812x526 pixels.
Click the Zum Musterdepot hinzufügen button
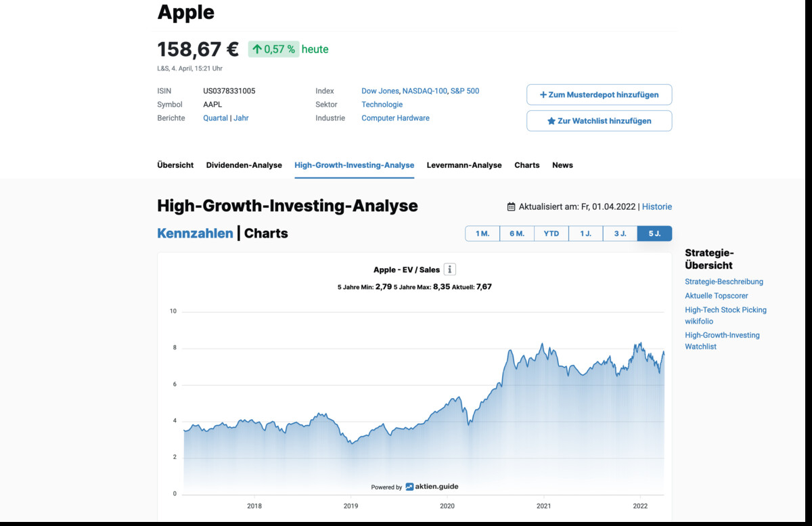tap(599, 94)
